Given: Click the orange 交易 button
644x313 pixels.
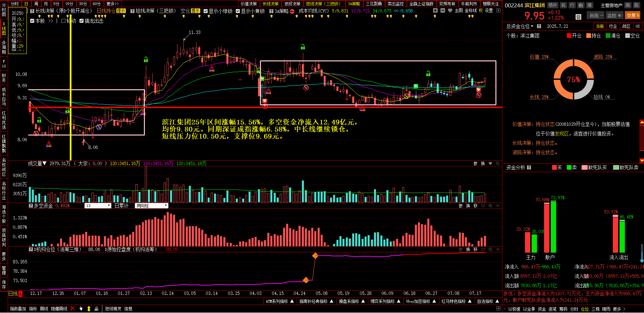Looking at the screenshot, I should [x=633, y=15].
